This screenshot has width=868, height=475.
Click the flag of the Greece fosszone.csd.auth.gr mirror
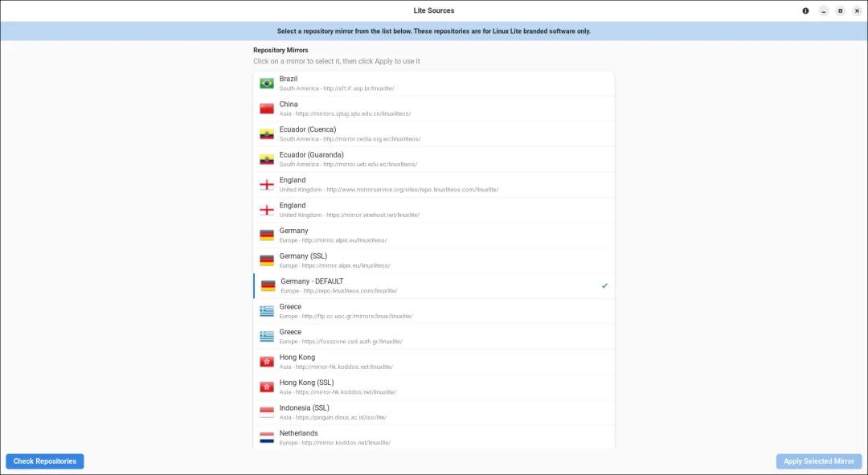(267, 337)
